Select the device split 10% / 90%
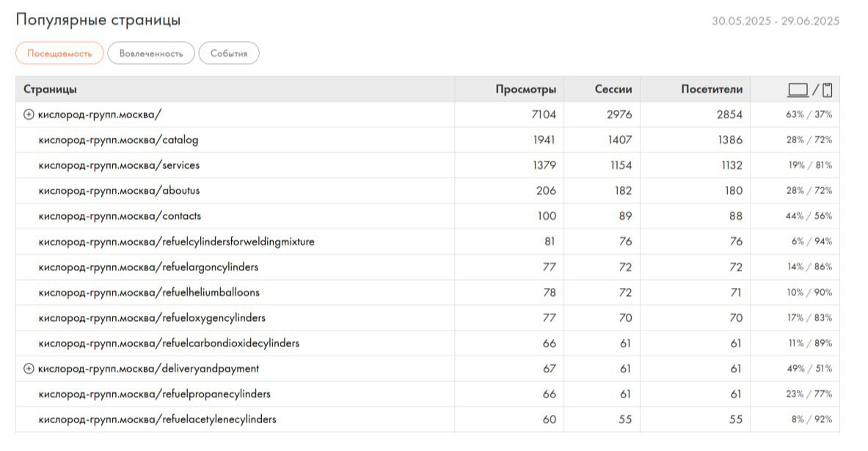The image size is (868, 451). click(x=809, y=293)
